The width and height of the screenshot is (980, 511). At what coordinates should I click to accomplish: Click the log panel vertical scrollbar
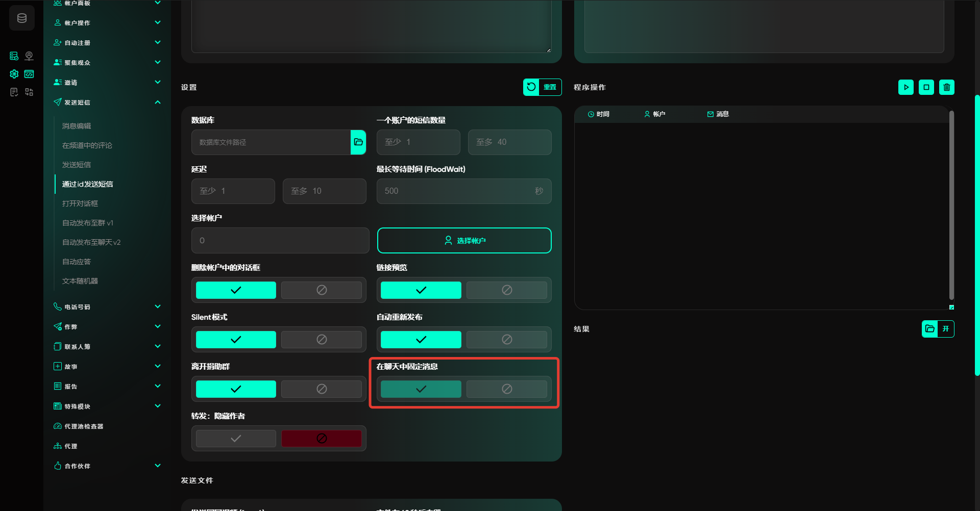951,205
